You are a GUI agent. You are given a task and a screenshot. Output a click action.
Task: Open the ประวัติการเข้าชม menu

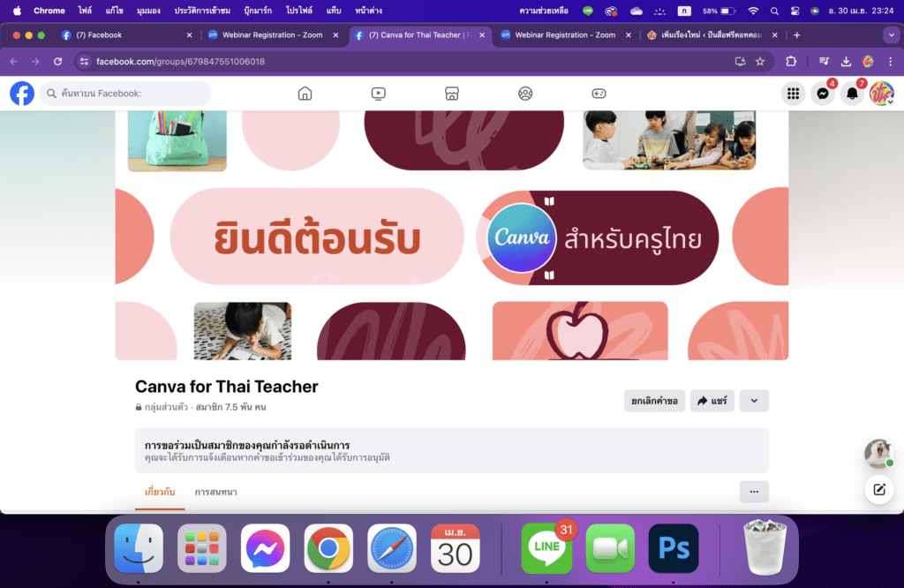point(202,11)
